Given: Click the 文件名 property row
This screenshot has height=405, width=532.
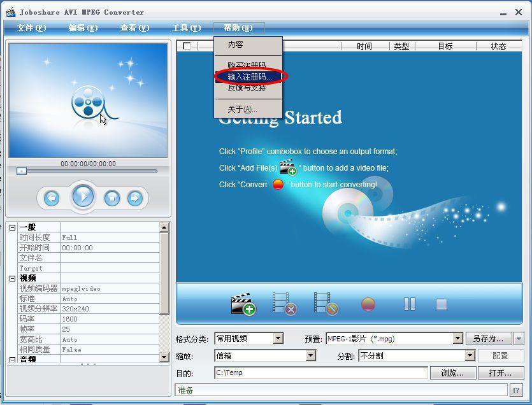Looking at the screenshot, I should [x=88, y=258].
